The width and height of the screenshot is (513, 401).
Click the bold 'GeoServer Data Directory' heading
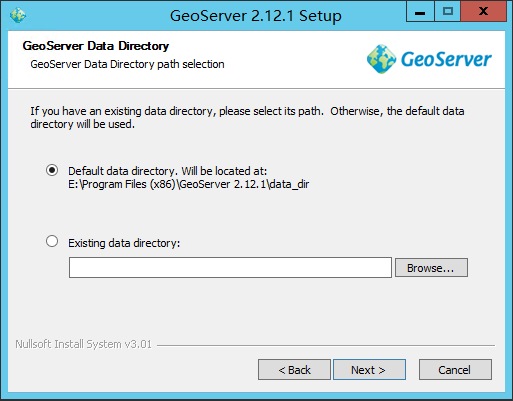pos(96,46)
